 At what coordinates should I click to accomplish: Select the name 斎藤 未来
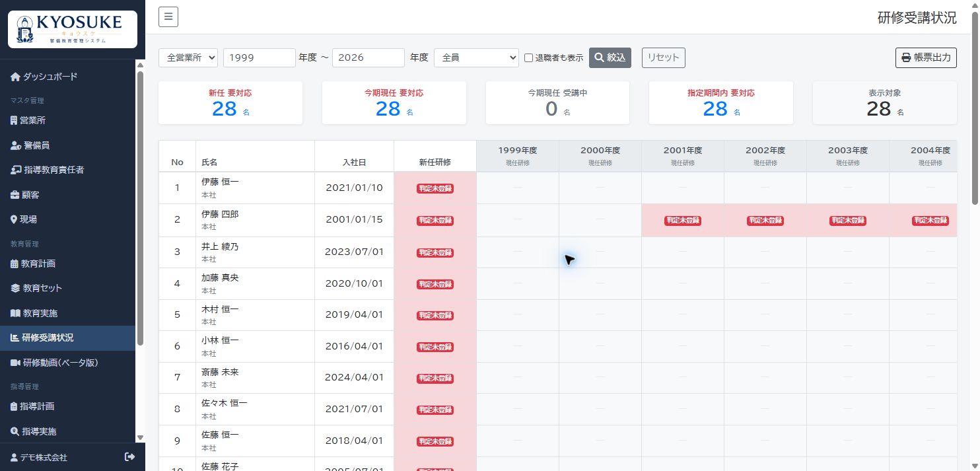tap(220, 372)
